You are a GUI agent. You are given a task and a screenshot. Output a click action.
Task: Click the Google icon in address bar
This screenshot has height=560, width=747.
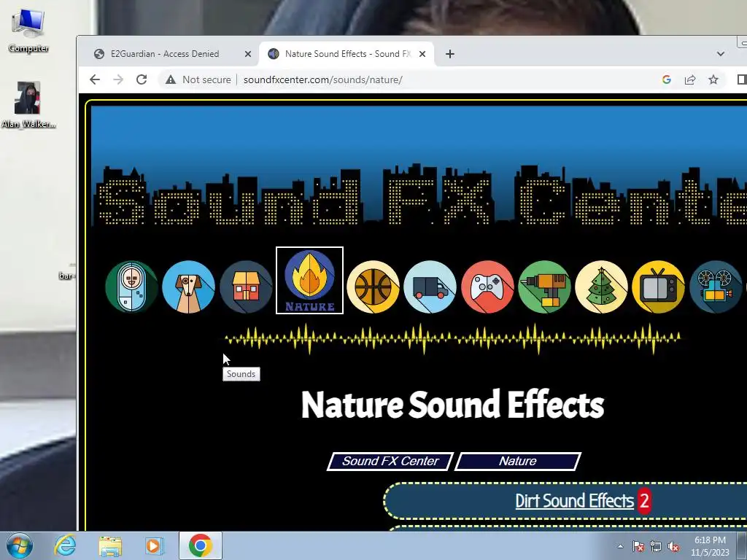click(667, 79)
